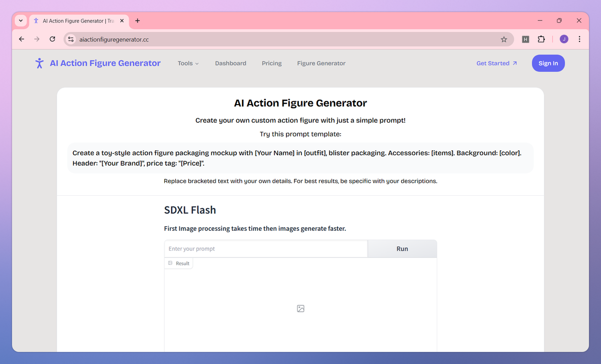Open the J profile avatar

[x=563, y=39]
